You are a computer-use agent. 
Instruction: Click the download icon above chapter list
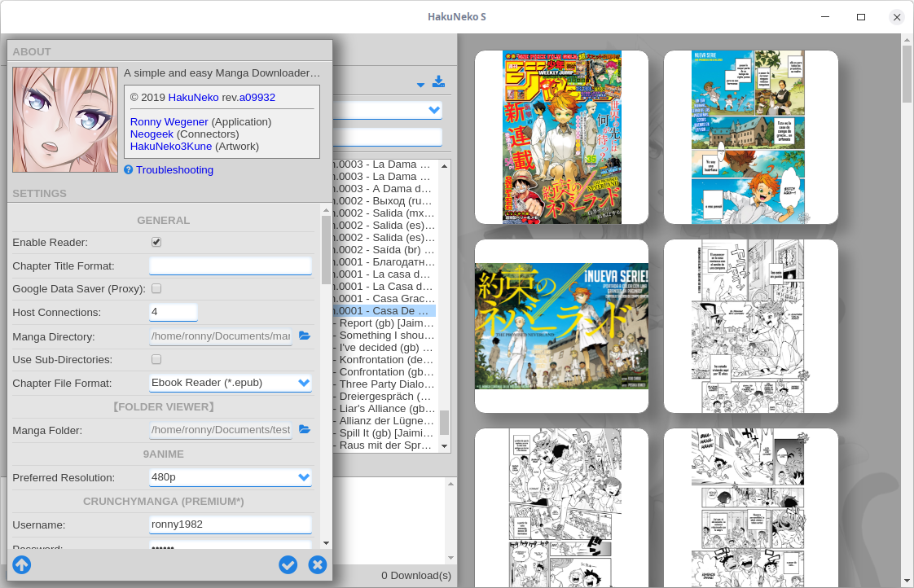pyautogui.click(x=438, y=81)
